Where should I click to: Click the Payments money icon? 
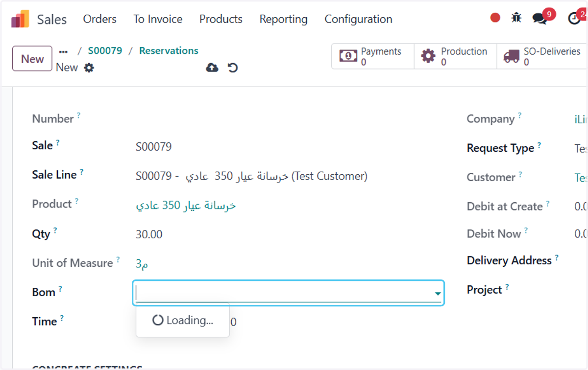(348, 56)
